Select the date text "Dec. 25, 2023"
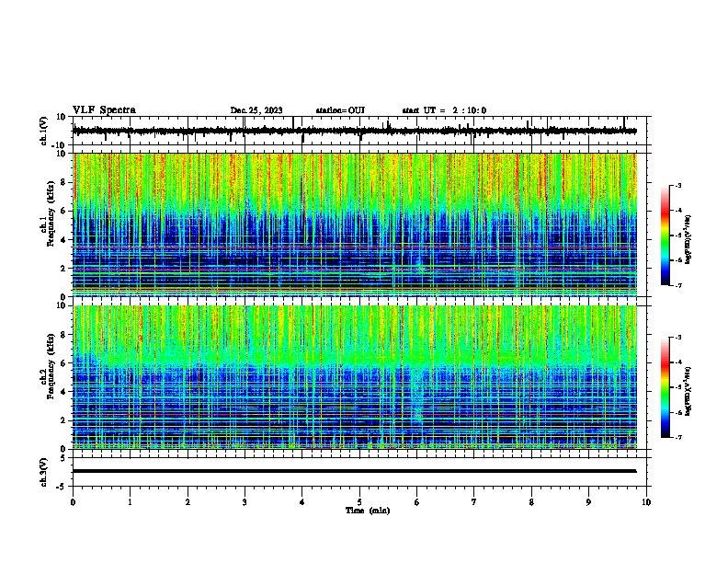This screenshot has height=563, width=728. pyautogui.click(x=256, y=110)
